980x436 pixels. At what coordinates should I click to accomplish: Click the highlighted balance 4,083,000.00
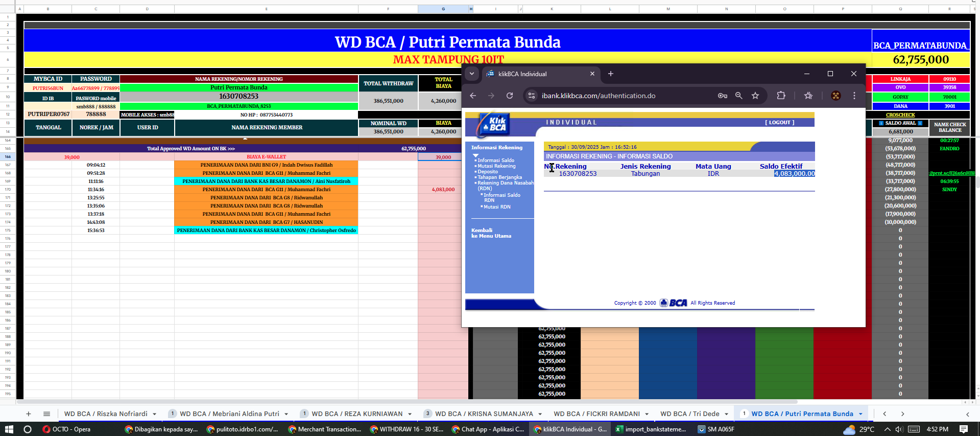coord(794,174)
